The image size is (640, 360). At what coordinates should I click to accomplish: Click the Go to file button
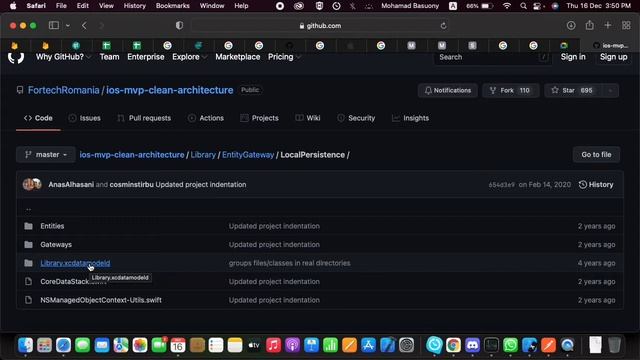point(596,155)
